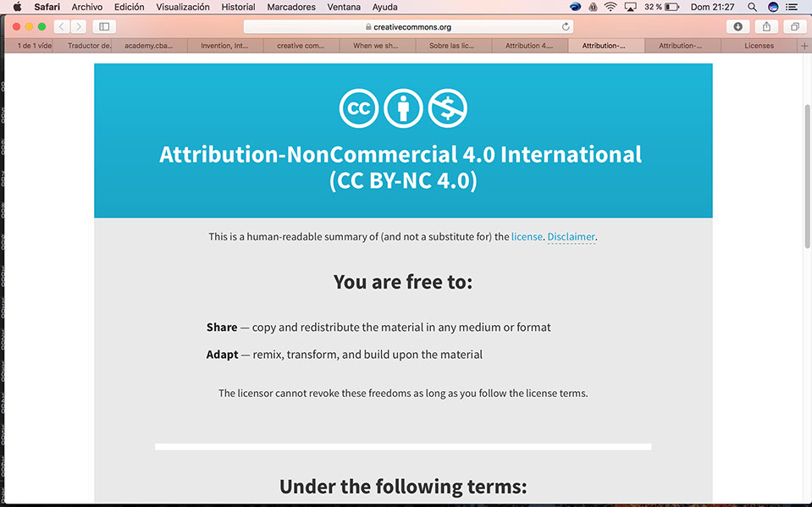
Task: Click the NonCommercial dollar icon
Action: (448, 108)
